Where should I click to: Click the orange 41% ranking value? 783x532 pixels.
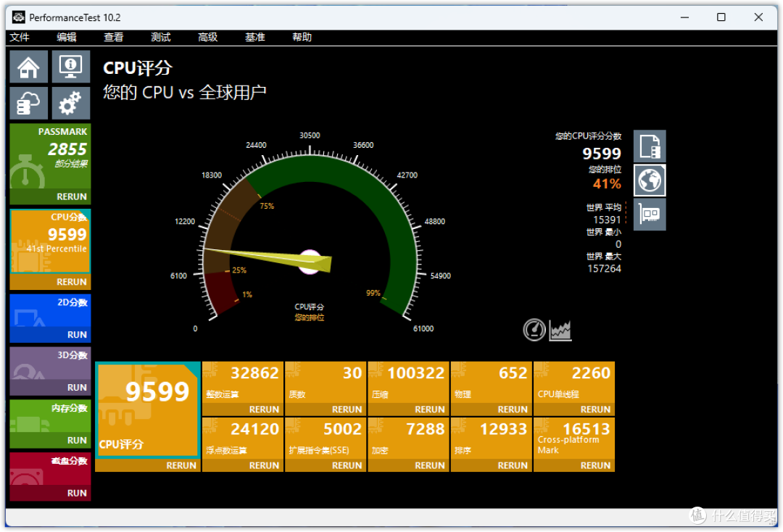tap(608, 184)
